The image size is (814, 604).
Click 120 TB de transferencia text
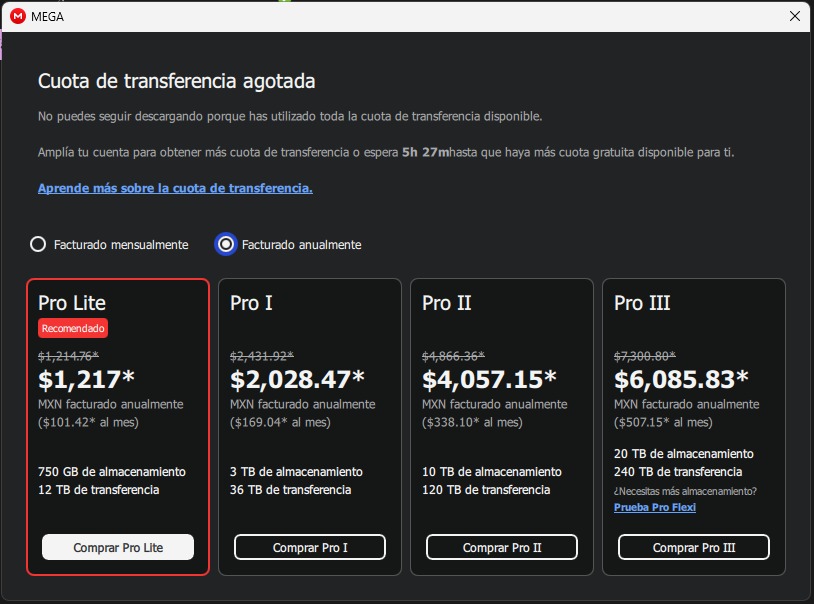pos(486,490)
